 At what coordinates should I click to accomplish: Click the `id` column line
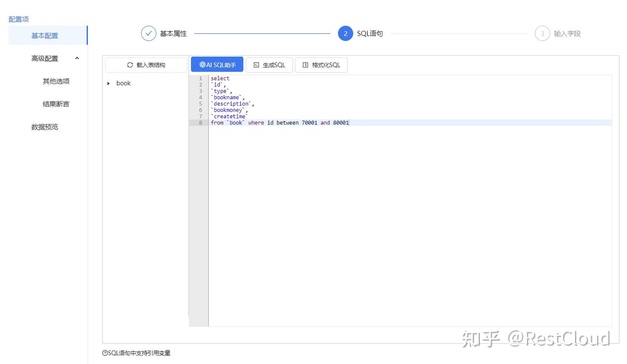pyautogui.click(x=218, y=85)
